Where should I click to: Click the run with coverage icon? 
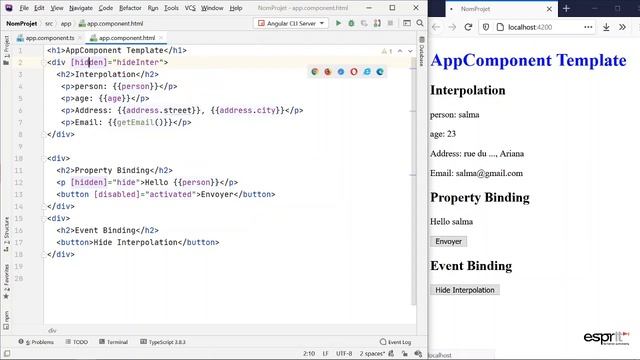(364, 23)
